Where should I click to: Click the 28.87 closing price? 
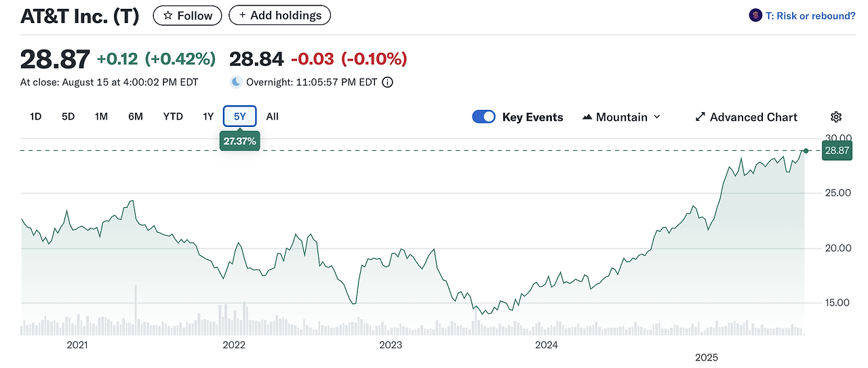pyautogui.click(x=55, y=60)
